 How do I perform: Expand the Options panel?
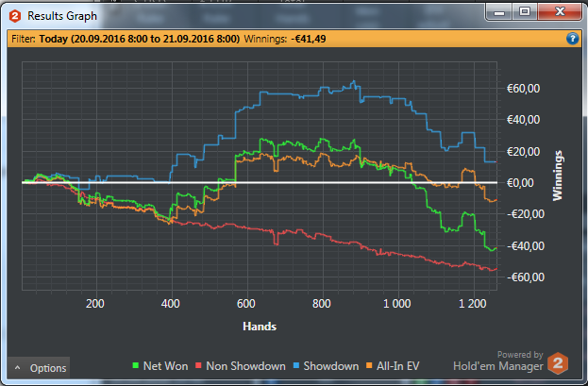tap(39, 368)
